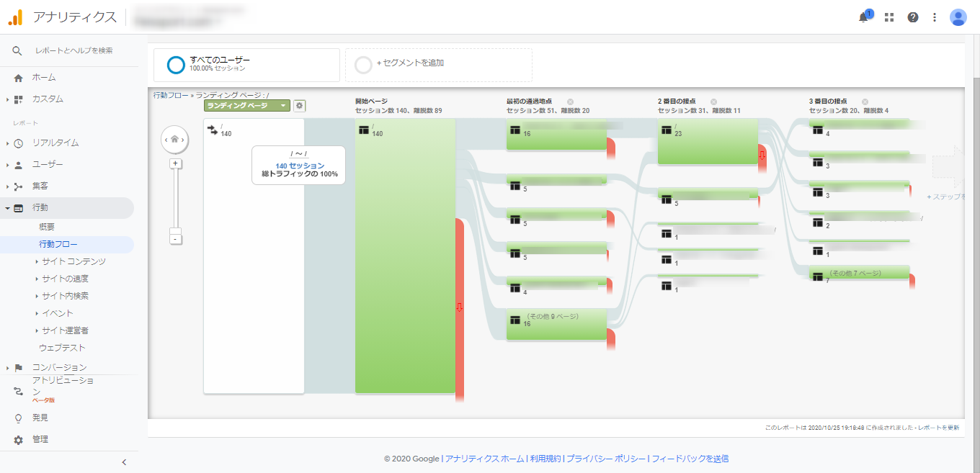
Task: Zoom out with the minus button
Action: pos(174,238)
